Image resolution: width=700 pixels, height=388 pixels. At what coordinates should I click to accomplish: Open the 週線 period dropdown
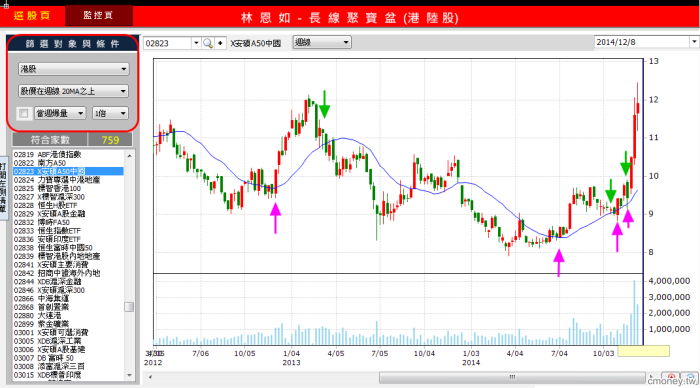322,42
